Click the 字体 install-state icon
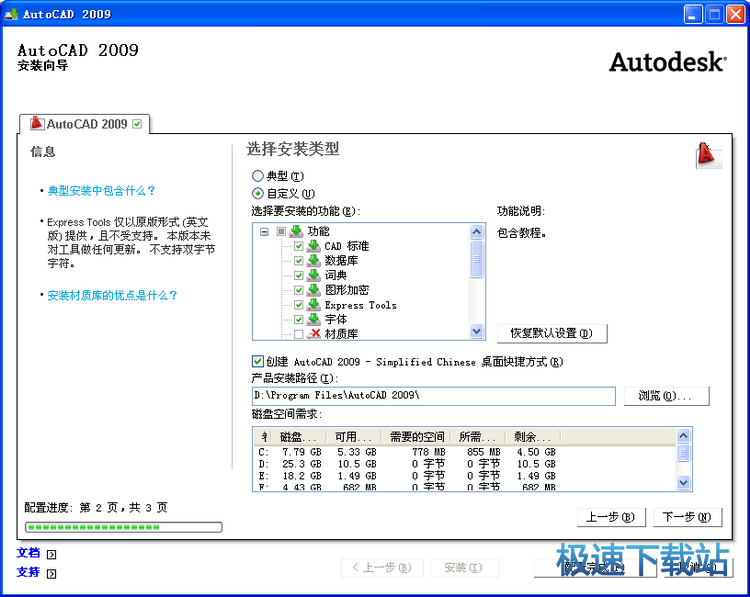The image size is (750, 597). click(x=314, y=319)
